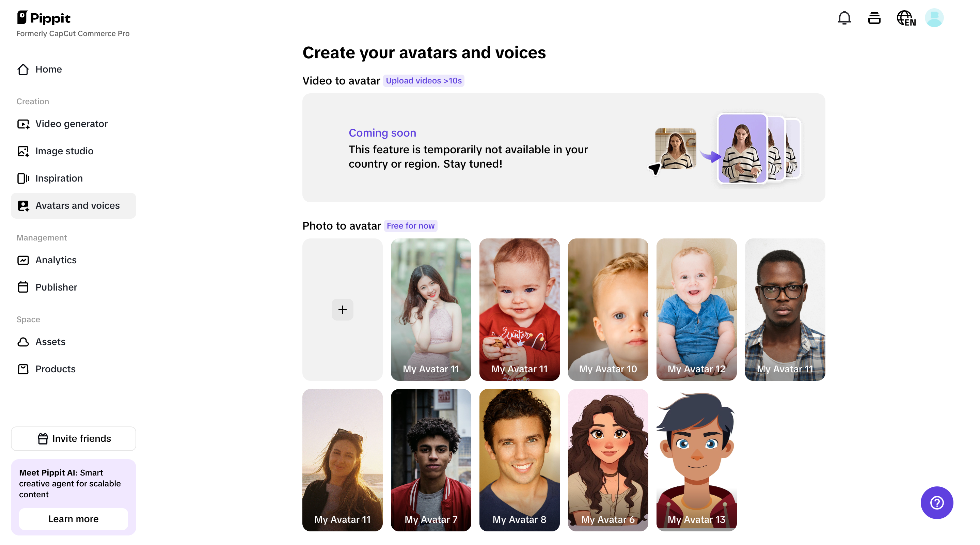Go to Home in the sidebar
980x545 pixels.
coord(48,69)
